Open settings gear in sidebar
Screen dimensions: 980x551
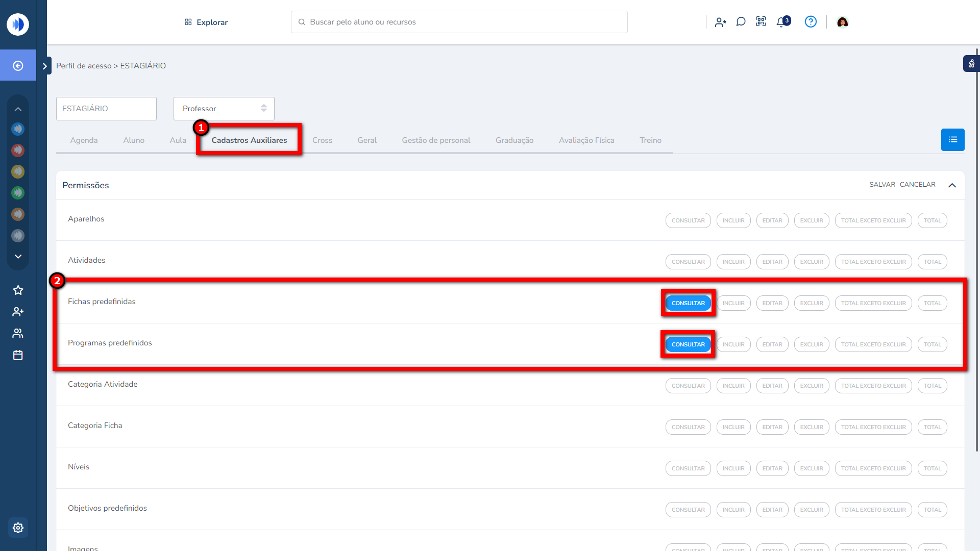18,528
